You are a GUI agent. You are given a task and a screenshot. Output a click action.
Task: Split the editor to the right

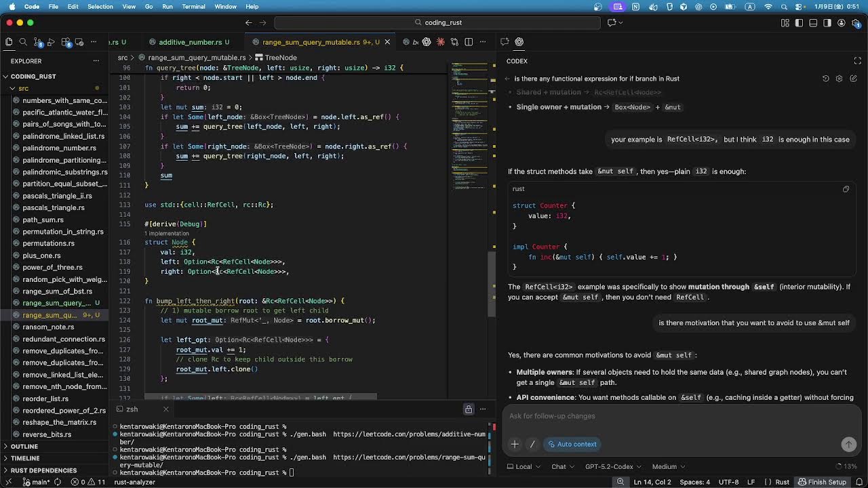tap(469, 42)
